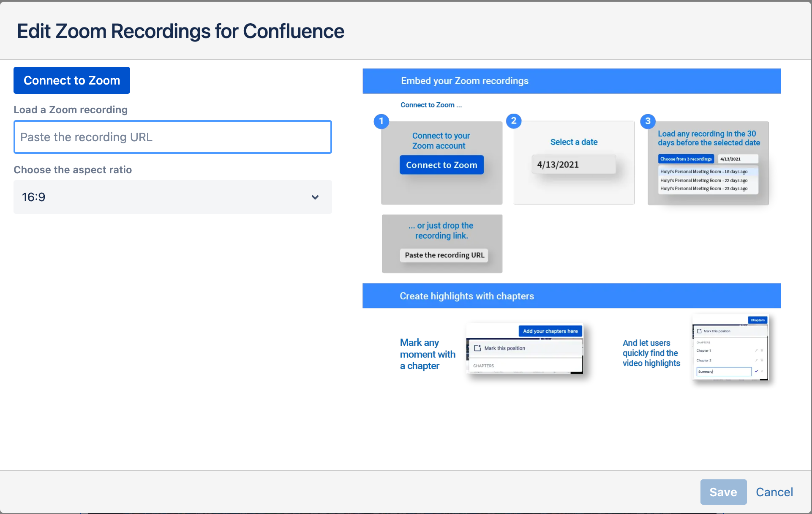812x514 pixels.
Task: Click the or just drop the recording link card
Action: click(x=442, y=244)
